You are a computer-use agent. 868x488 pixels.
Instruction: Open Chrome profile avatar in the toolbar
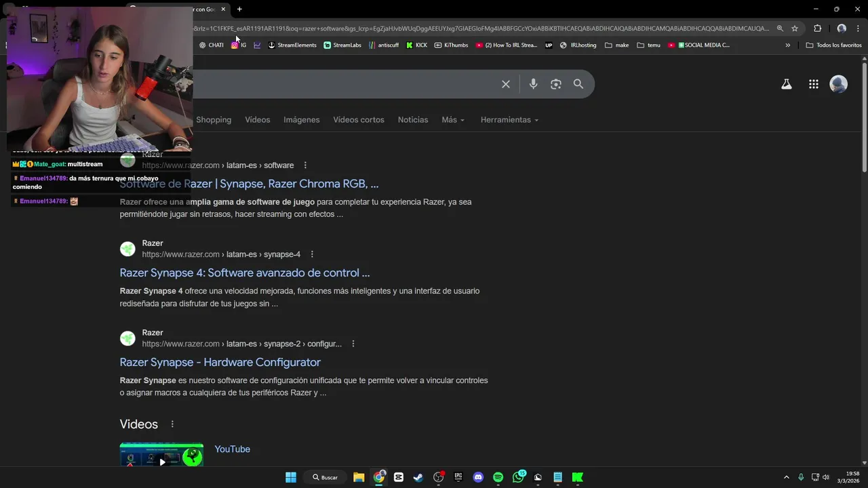(x=842, y=28)
